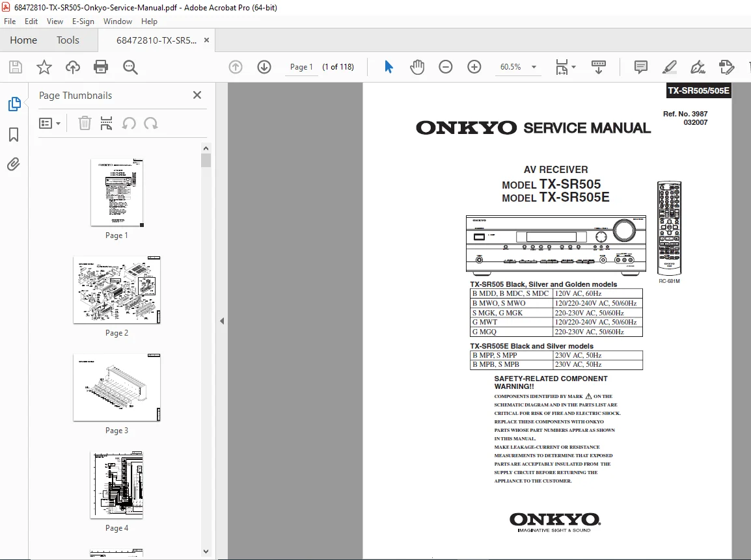The height and width of the screenshot is (560, 751).
Task: Expand the page fit options dropdown arrow
Action: tap(574, 67)
